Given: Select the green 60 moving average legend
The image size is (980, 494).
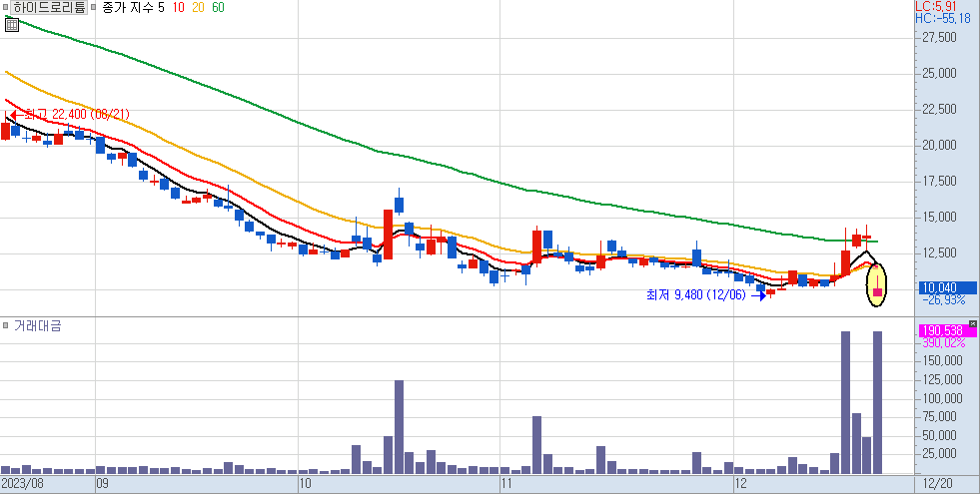Looking at the screenshot, I should 218,8.
